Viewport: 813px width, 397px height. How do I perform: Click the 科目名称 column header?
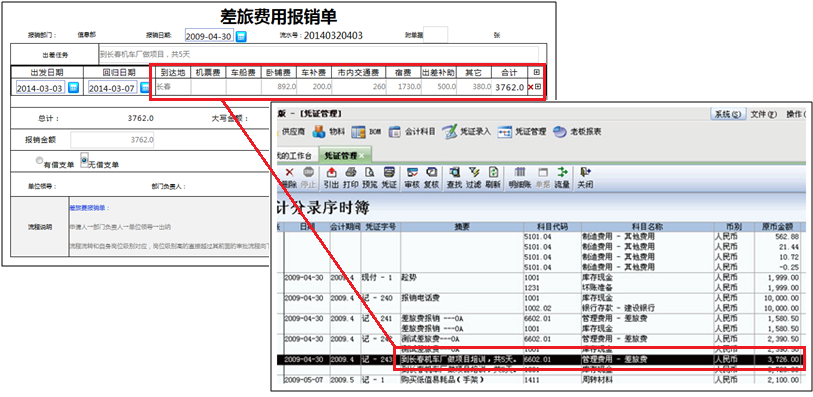(647, 227)
